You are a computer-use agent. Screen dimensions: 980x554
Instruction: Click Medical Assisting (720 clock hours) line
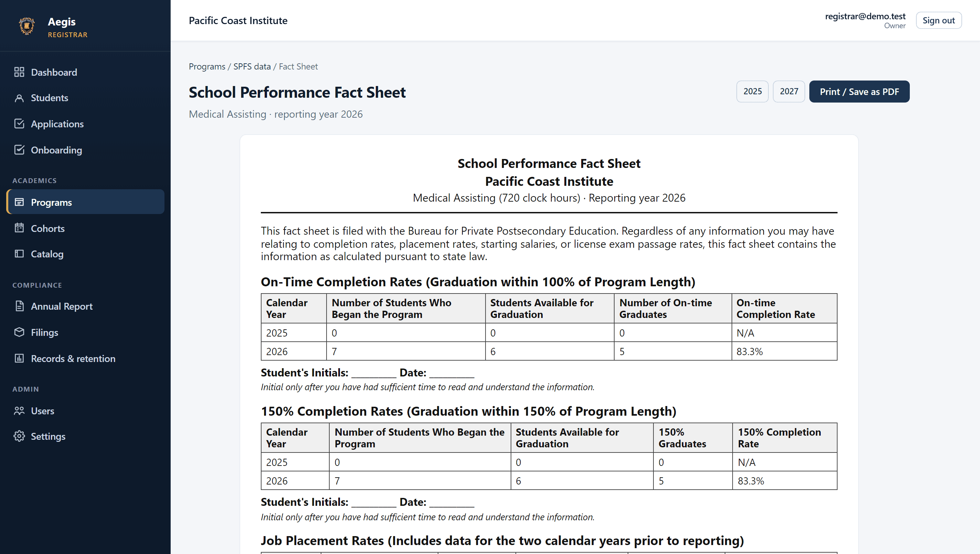(549, 198)
